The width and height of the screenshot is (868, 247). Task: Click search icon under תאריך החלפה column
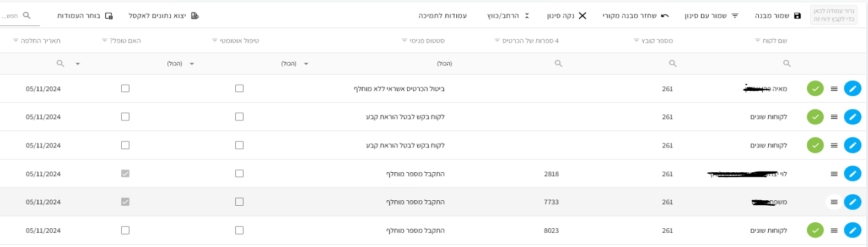tap(61, 64)
